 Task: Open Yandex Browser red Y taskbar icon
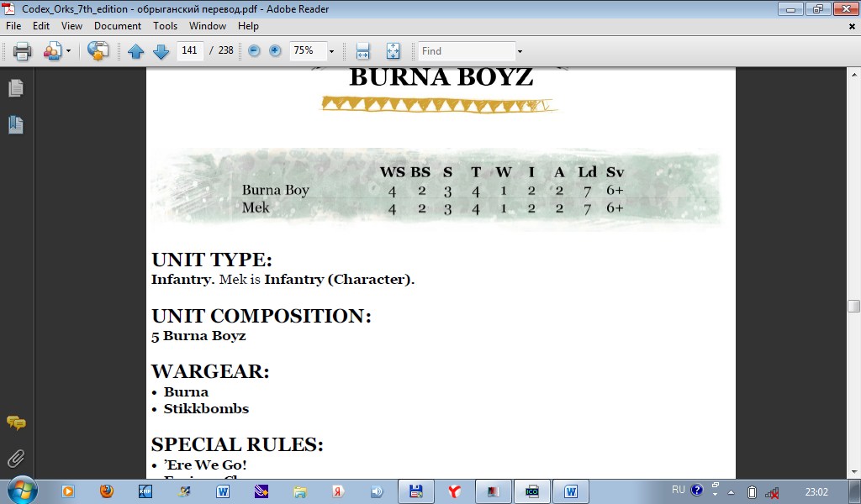(x=455, y=491)
